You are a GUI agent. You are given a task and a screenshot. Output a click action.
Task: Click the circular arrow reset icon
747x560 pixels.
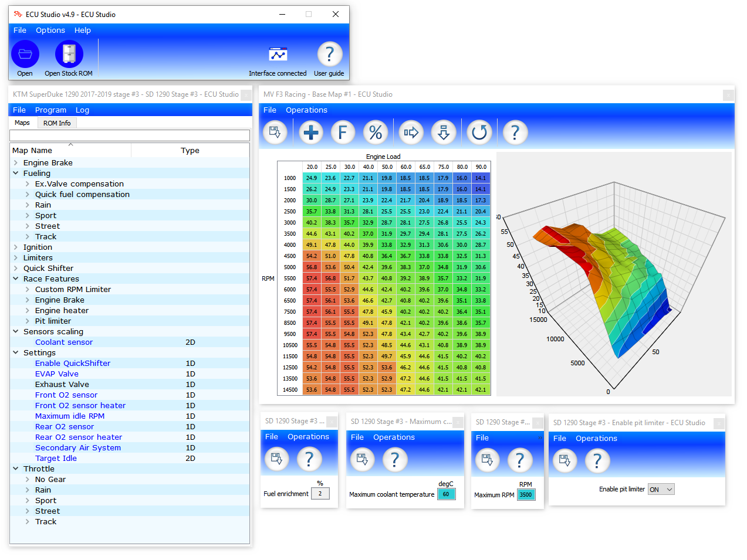[x=479, y=133]
